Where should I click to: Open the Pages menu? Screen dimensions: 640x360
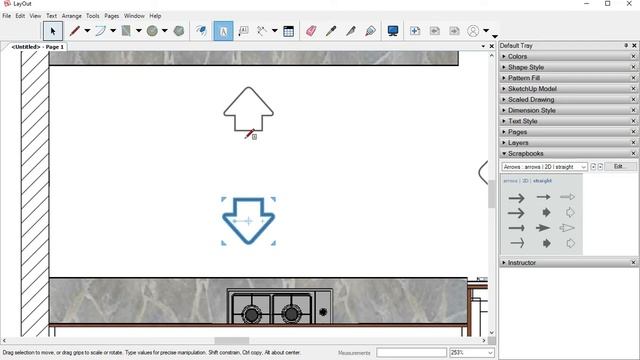coord(111,16)
